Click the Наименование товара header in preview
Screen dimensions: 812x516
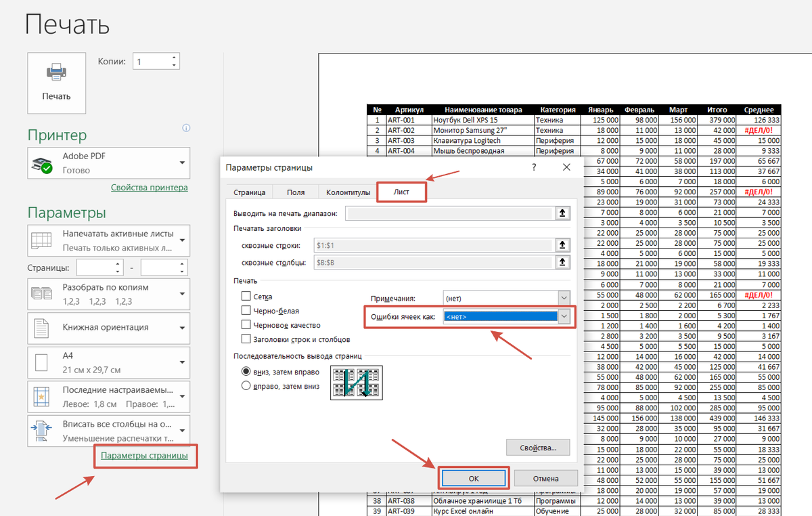[483, 110]
